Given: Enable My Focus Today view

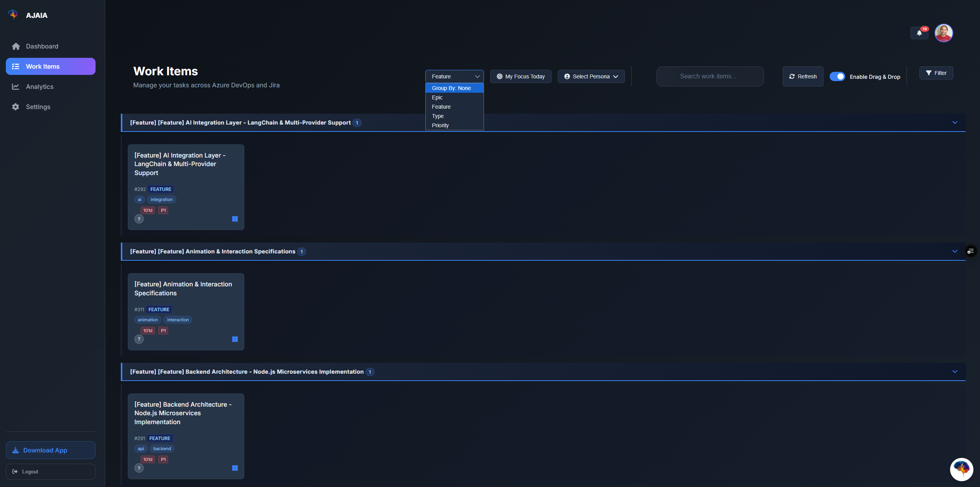Looking at the screenshot, I should click(520, 76).
